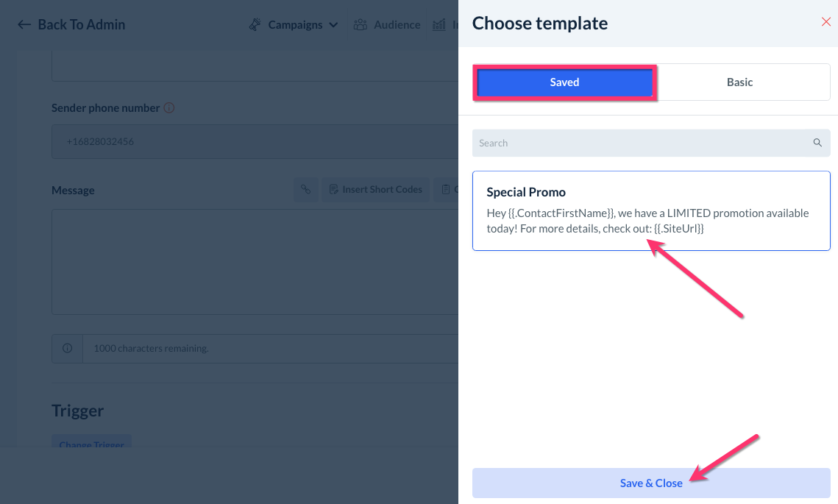This screenshot has height=504, width=838.
Task: Click the Sender phone number info icon
Action: click(x=169, y=108)
